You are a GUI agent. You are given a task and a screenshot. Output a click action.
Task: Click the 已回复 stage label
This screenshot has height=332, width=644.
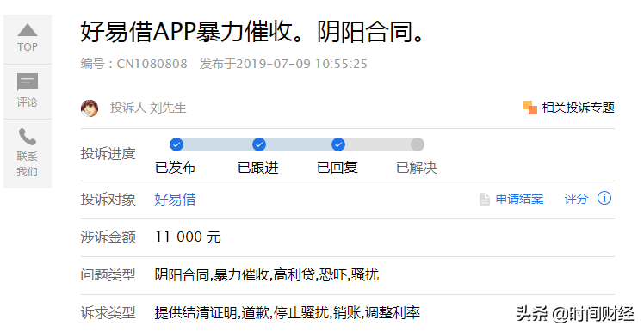click(337, 168)
